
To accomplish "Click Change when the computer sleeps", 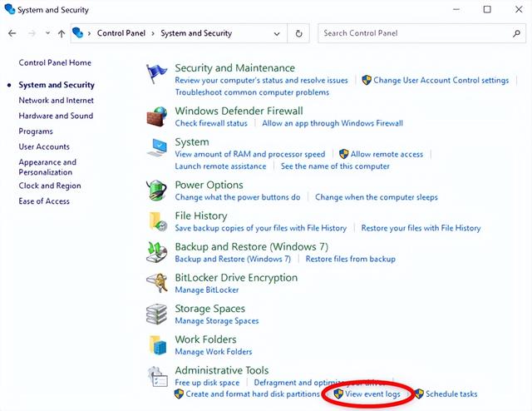I will coord(377,197).
